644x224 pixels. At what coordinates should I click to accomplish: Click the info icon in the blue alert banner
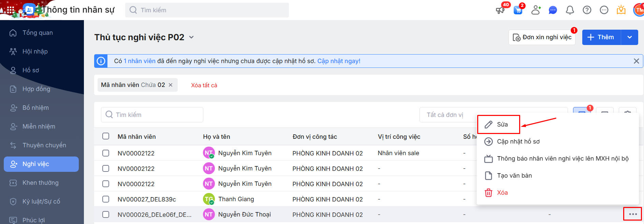[101, 61]
